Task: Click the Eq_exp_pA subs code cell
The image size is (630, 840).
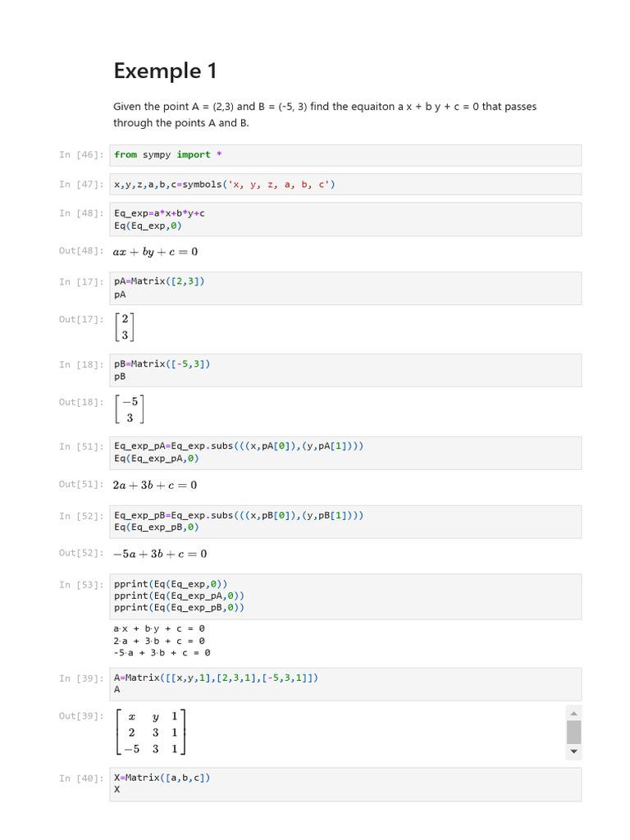Action: (x=345, y=452)
